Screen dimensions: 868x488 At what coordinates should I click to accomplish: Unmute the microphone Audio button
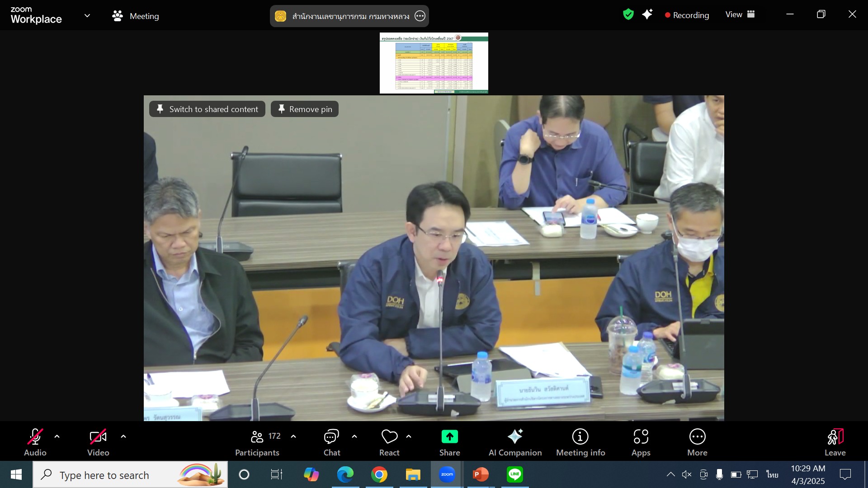[35, 441]
